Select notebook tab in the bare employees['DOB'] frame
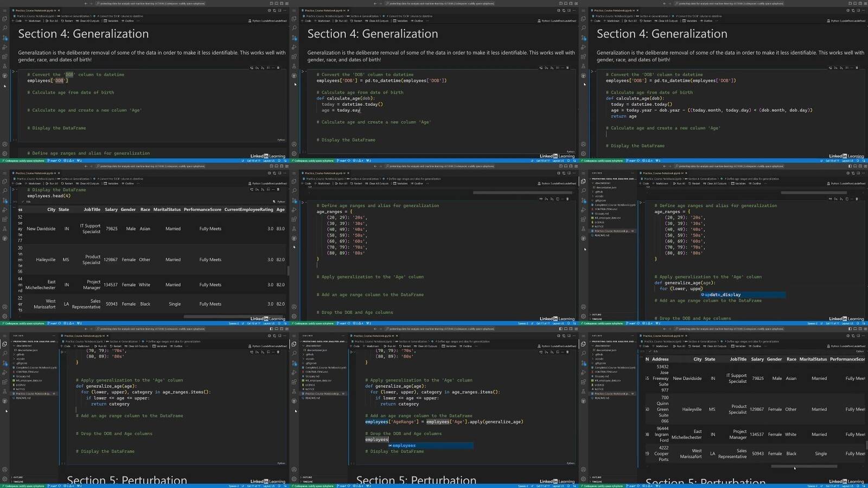This screenshot has height=488, width=868. [35, 10]
